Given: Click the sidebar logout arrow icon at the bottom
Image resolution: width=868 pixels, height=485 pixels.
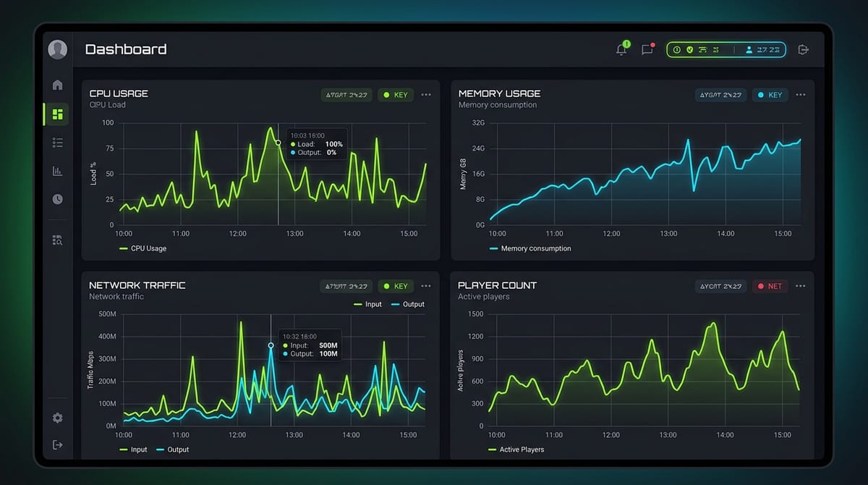Looking at the screenshot, I should (x=57, y=444).
